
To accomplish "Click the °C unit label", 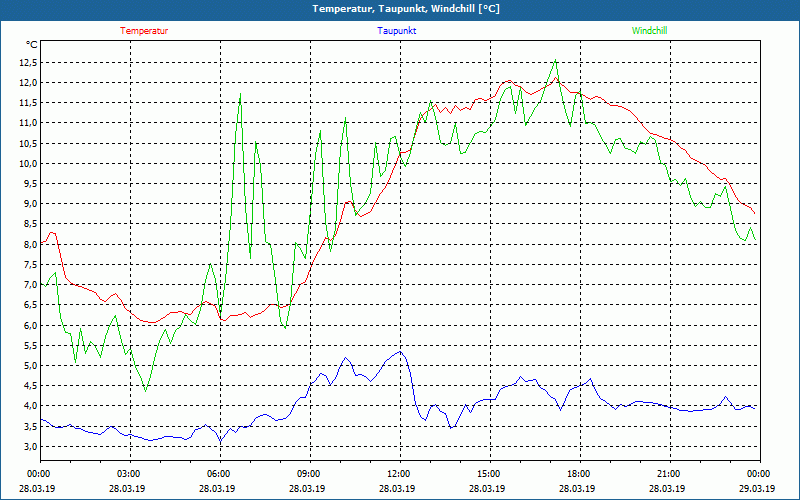I will 31,45.
